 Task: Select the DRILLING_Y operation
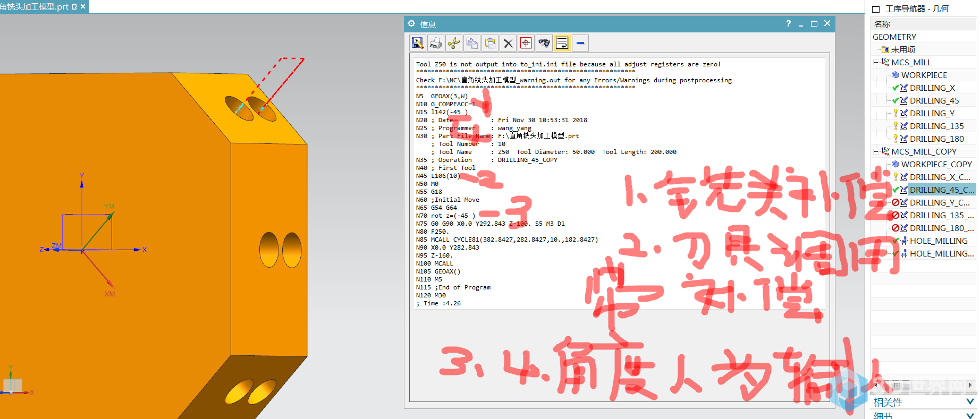tap(932, 113)
